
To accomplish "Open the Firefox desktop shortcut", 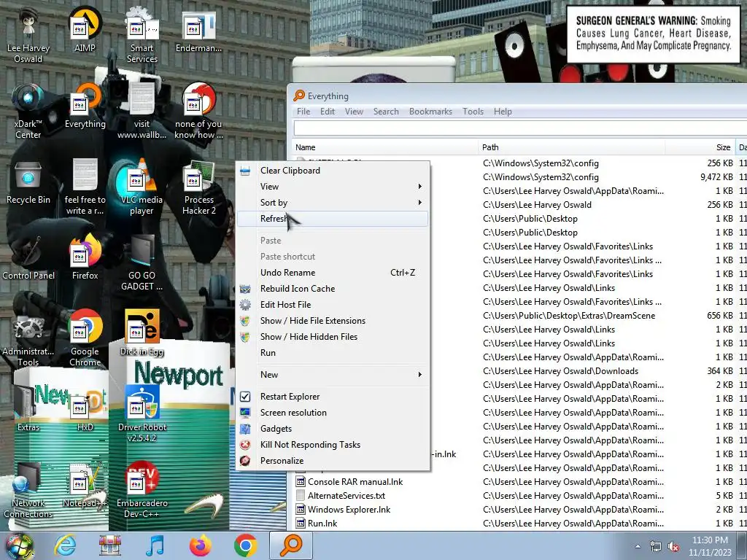I will click(x=85, y=257).
